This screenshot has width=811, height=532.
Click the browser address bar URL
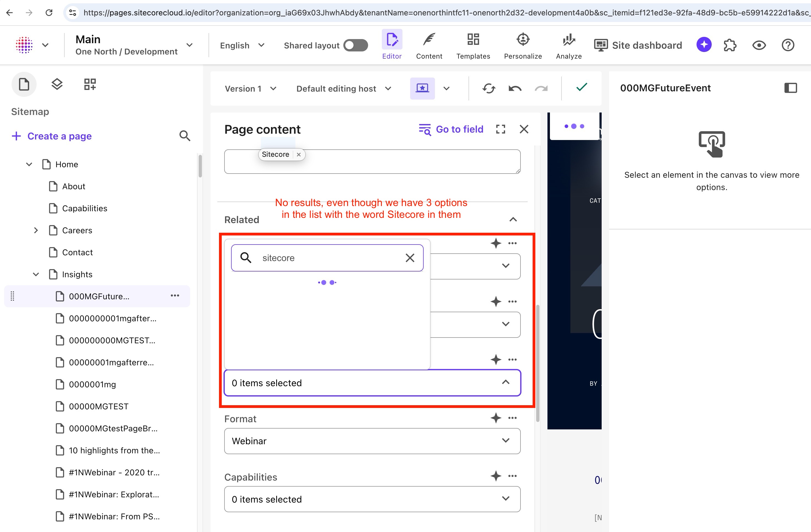pos(446,13)
